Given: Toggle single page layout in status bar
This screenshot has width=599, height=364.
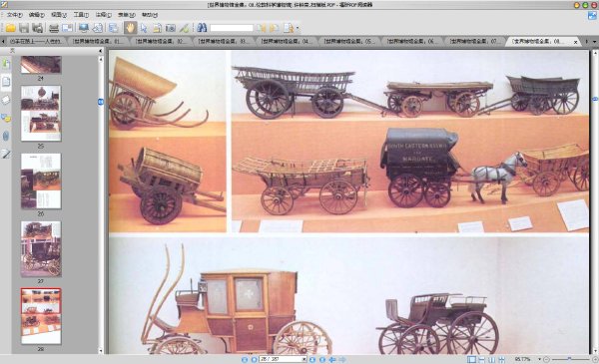Looking at the screenshot, I should [x=472, y=359].
